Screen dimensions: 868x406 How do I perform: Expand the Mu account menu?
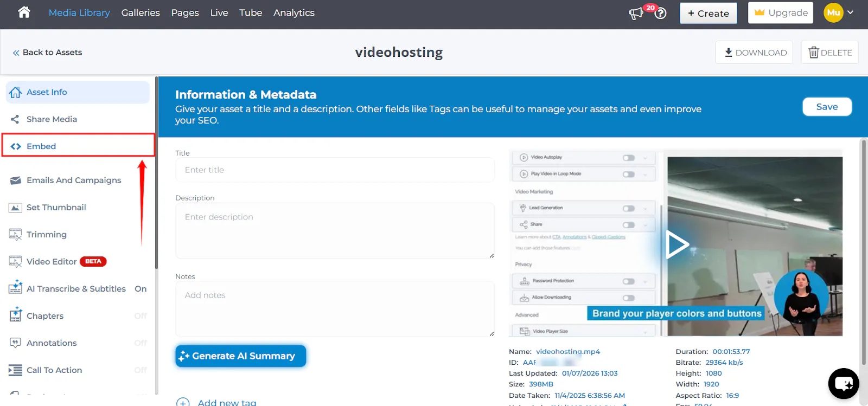pyautogui.click(x=839, y=12)
